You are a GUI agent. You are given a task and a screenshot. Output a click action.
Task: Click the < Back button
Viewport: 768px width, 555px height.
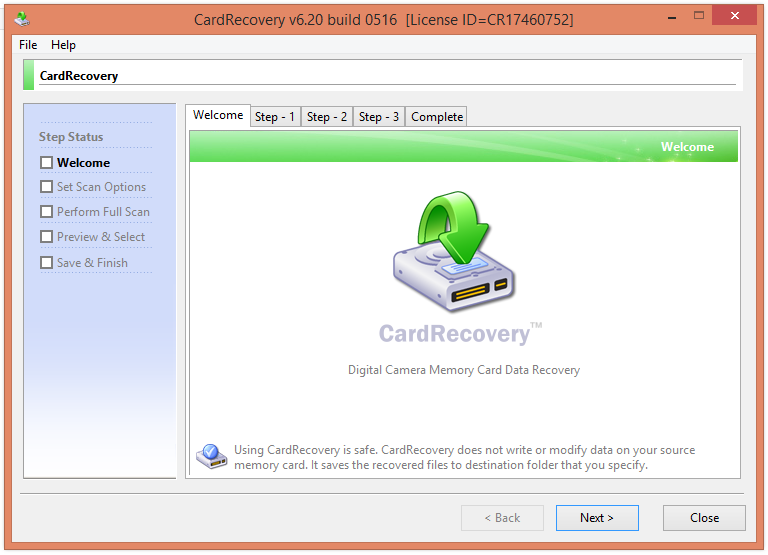click(502, 518)
